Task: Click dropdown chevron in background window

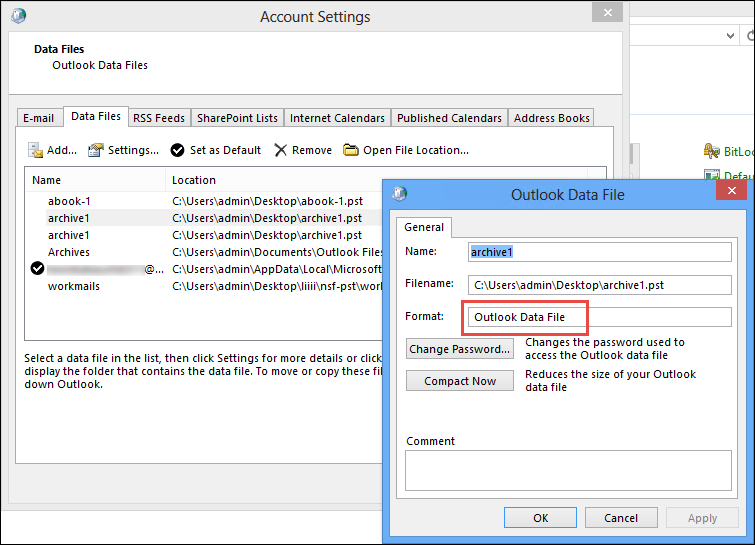Action: tap(730, 36)
